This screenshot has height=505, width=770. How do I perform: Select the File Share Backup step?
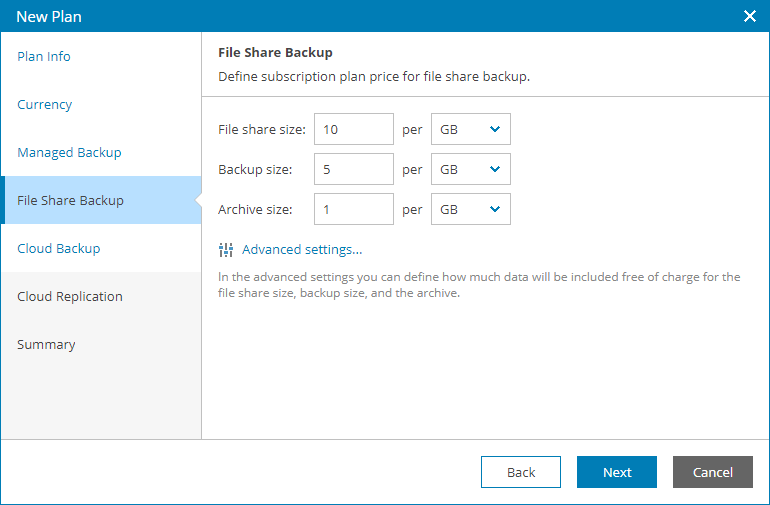coord(70,201)
